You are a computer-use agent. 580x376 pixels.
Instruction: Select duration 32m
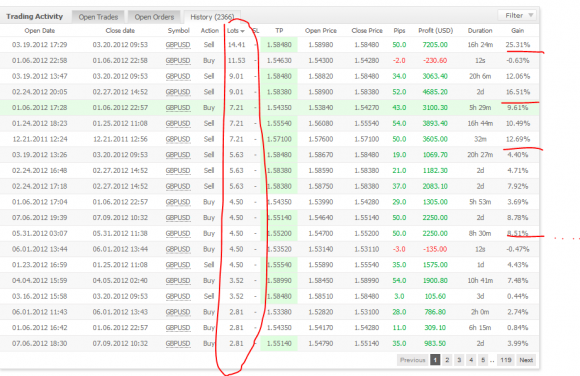click(x=480, y=139)
